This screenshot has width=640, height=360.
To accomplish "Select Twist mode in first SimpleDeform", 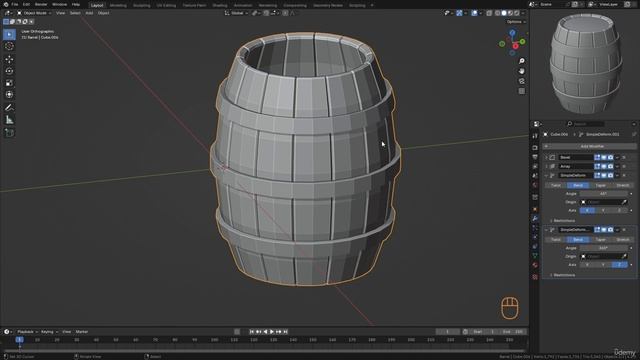I will [x=556, y=185].
